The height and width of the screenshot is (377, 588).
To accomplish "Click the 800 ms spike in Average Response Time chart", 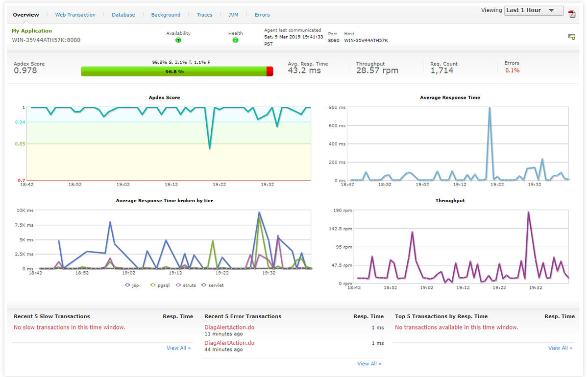I will 490,108.
